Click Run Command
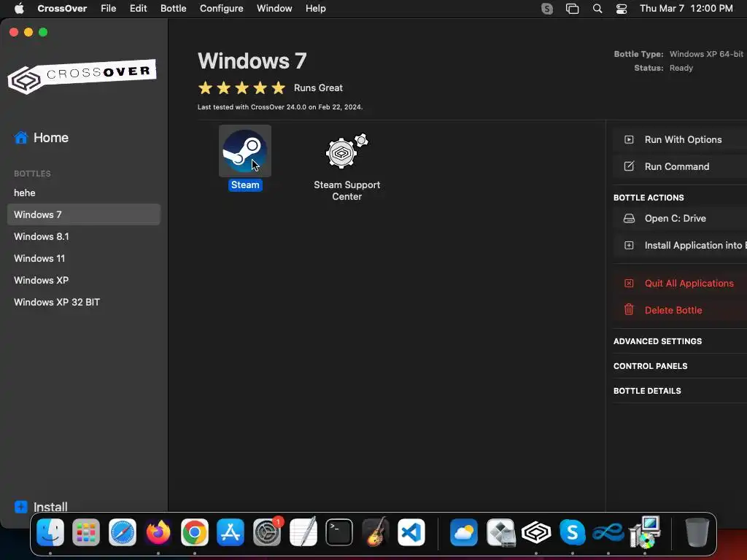This screenshot has height=560, width=747. click(680, 166)
